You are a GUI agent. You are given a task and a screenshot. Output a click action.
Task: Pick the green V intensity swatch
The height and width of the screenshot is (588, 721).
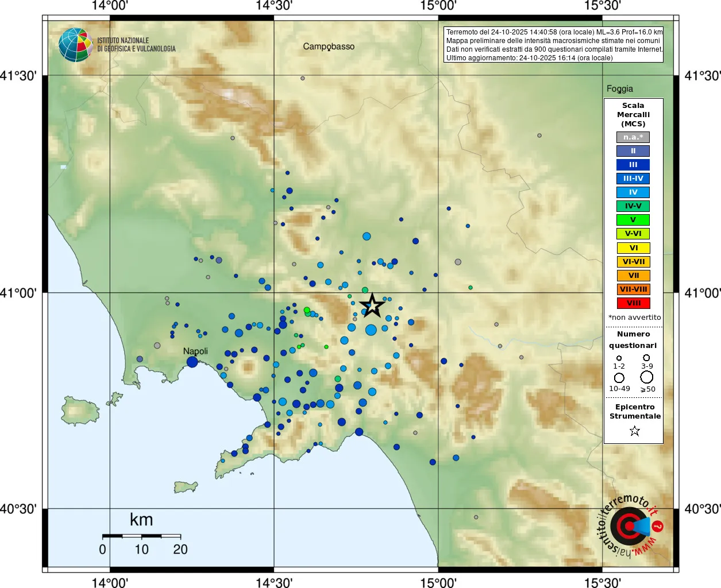[633, 220]
